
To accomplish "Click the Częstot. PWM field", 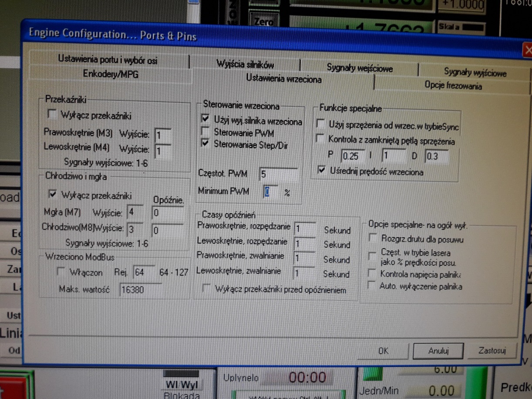I will coord(278,174).
